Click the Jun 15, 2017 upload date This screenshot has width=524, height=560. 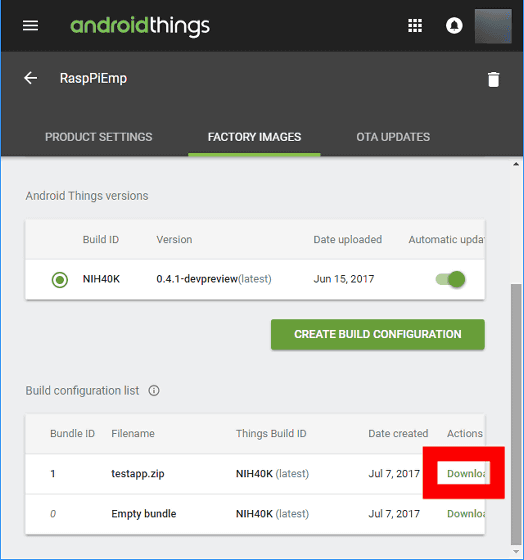click(344, 279)
